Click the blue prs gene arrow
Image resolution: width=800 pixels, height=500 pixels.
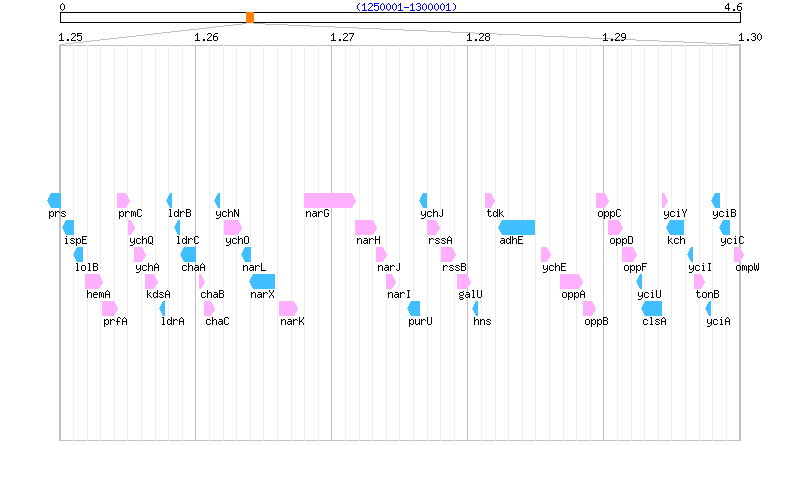pos(54,200)
